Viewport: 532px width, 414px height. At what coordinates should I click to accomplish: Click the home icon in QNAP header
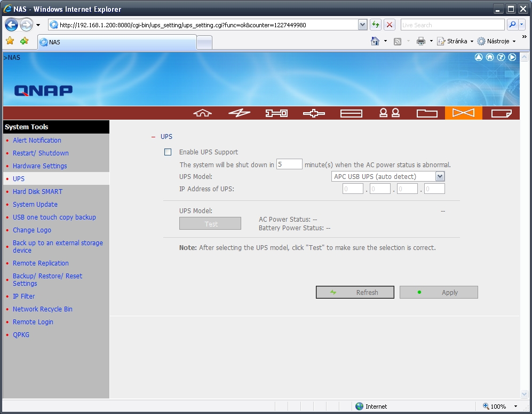coord(490,57)
